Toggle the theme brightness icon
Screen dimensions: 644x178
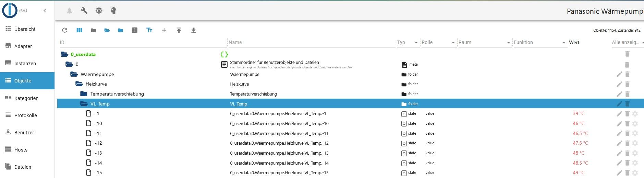click(99, 11)
